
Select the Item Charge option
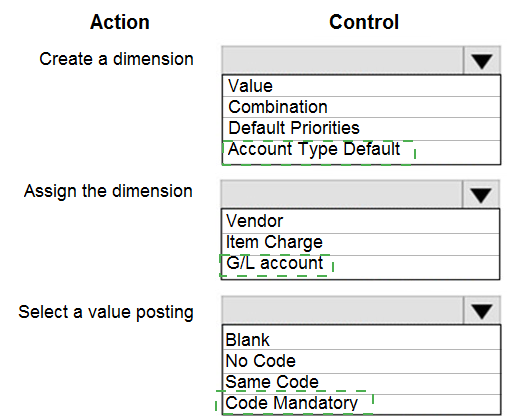click(x=361, y=244)
